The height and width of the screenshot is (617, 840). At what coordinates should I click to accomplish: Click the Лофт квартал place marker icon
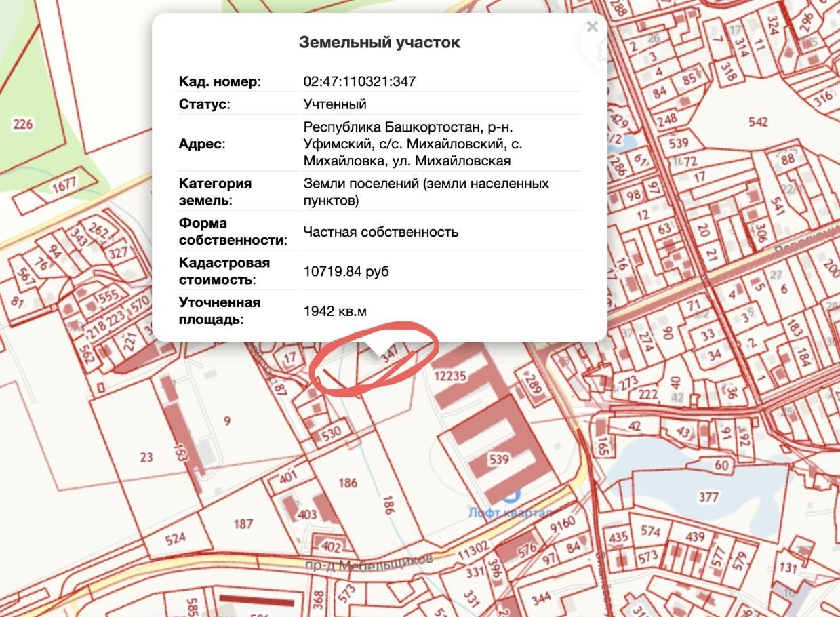click(512, 497)
